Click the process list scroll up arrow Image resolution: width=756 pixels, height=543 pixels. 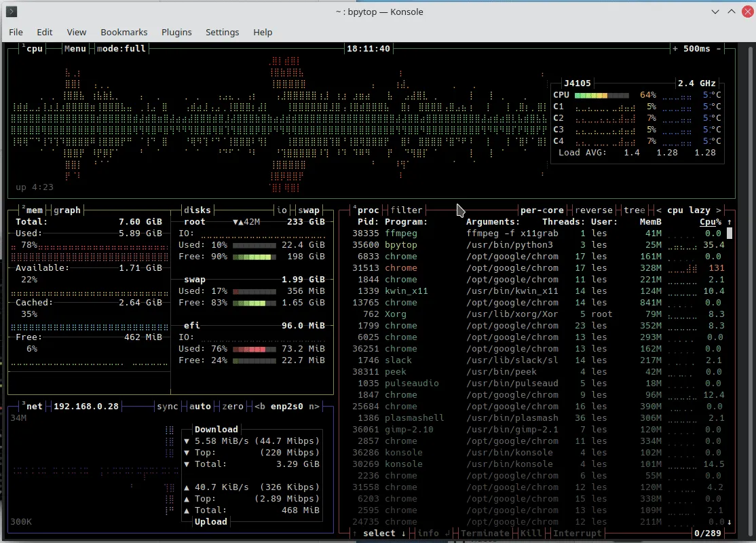pos(729,222)
